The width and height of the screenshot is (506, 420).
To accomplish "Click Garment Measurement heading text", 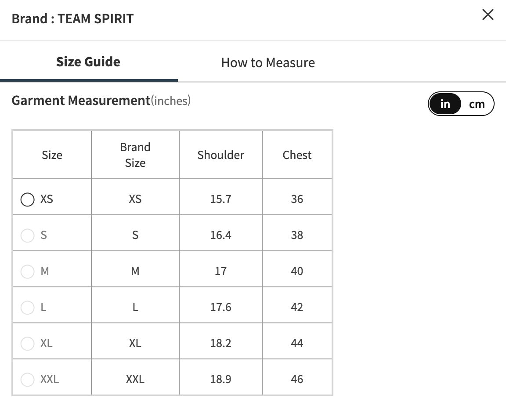I will [x=81, y=101].
